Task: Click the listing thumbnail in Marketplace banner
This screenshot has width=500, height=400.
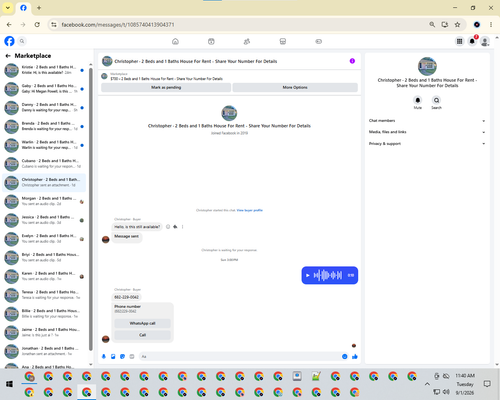Action: click(x=104, y=76)
